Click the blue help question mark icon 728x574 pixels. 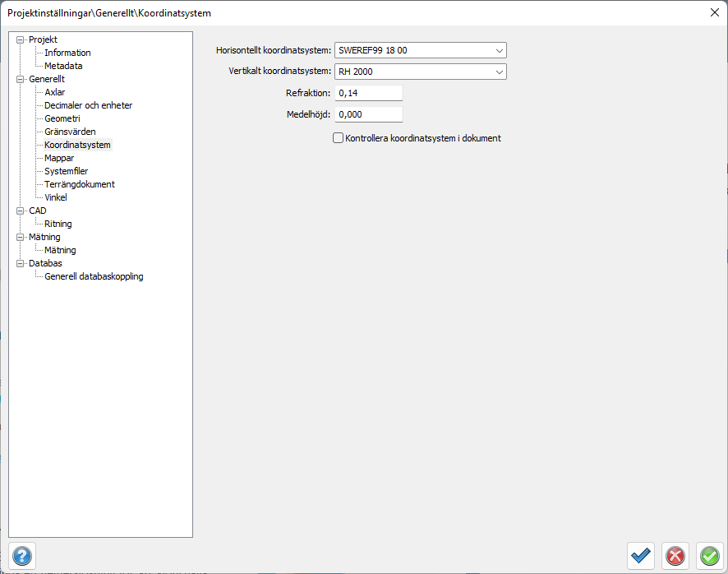point(22,555)
